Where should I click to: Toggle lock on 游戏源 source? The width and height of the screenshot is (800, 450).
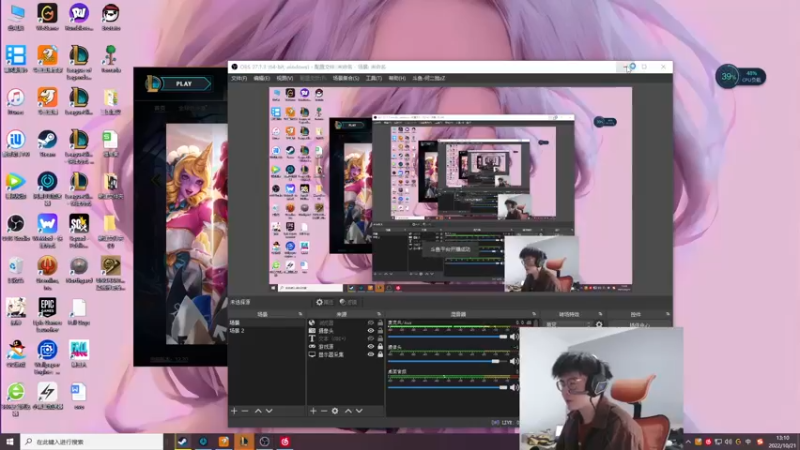380,346
